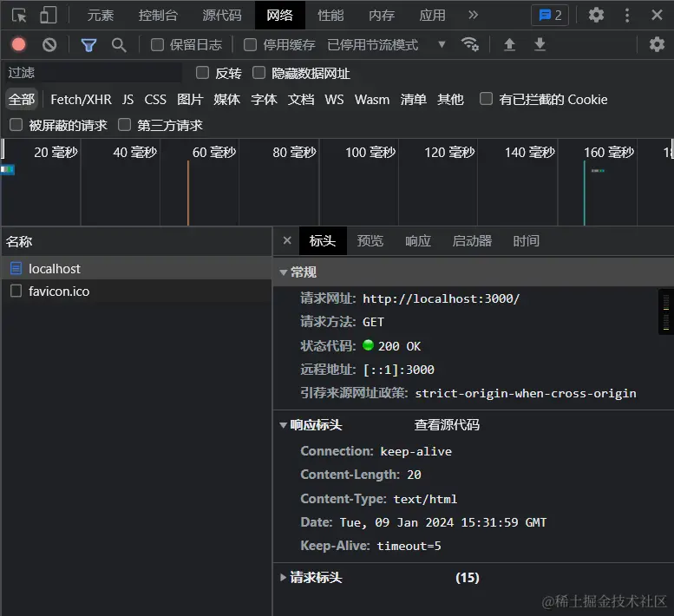This screenshot has height=616, width=674.
Task: Open the 标头 details tab
Action: 323,241
